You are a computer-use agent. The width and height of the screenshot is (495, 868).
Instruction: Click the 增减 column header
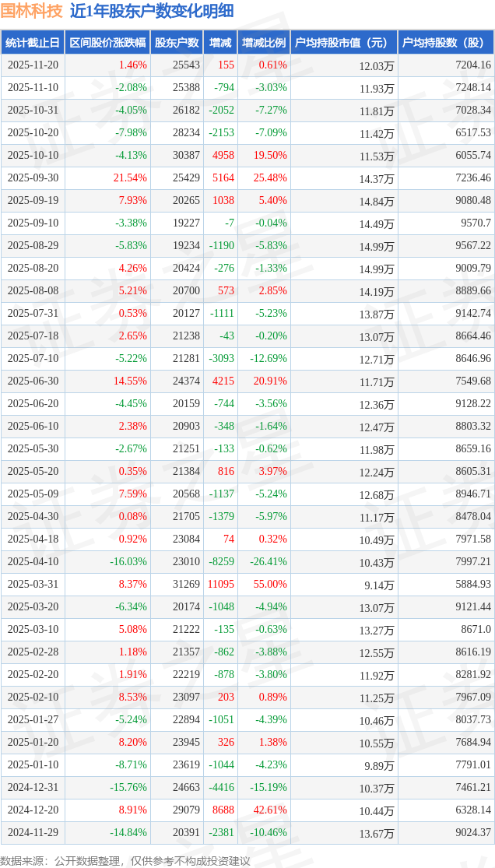(220, 43)
